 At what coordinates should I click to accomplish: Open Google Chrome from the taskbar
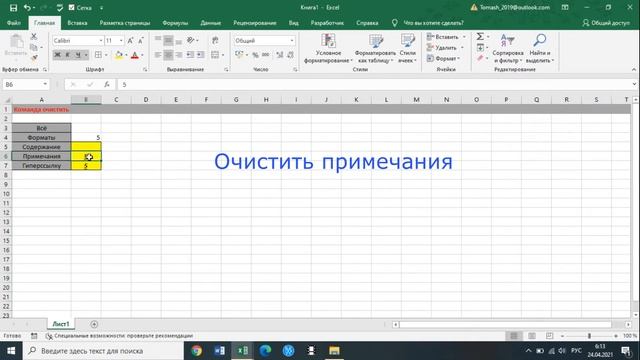click(197, 351)
